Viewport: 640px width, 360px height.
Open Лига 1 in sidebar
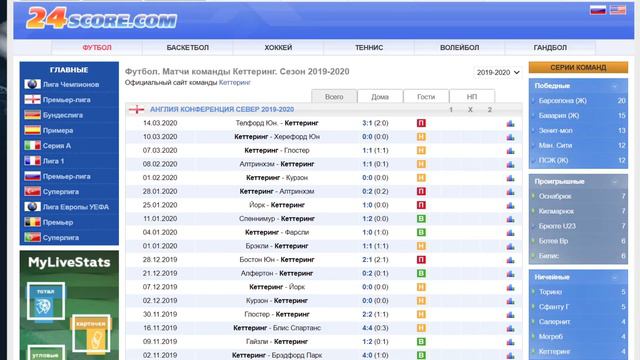tap(53, 161)
